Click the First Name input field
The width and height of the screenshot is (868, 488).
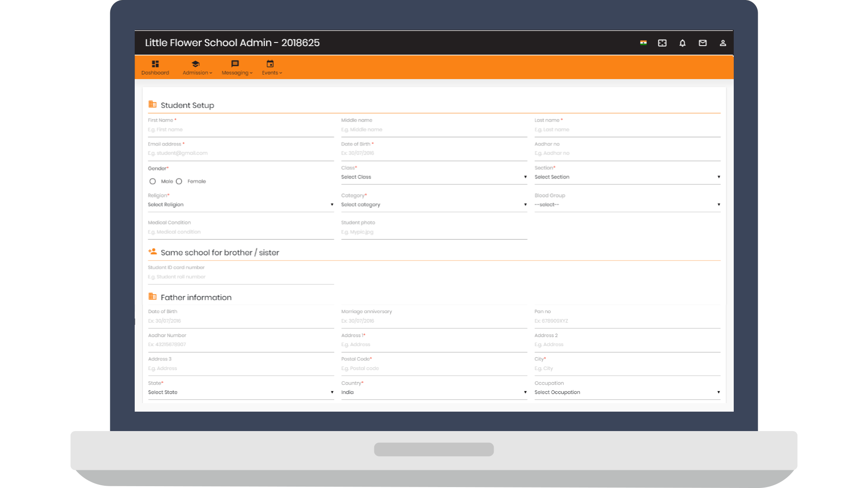(241, 130)
